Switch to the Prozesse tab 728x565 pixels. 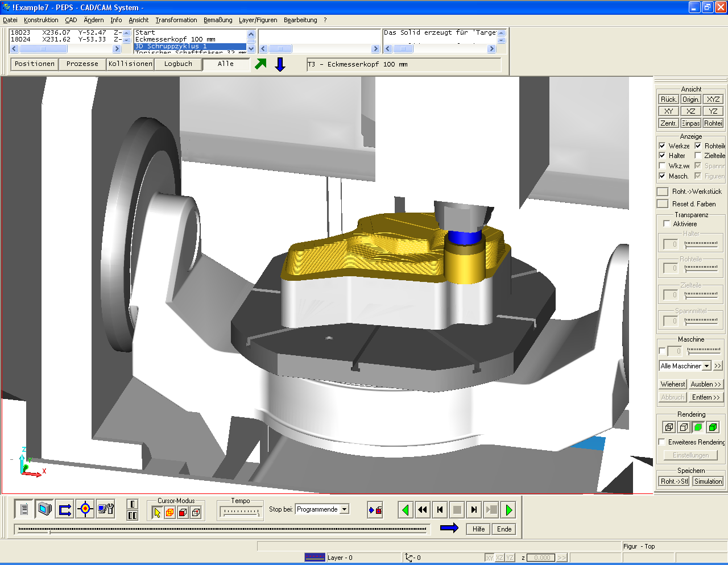point(82,64)
